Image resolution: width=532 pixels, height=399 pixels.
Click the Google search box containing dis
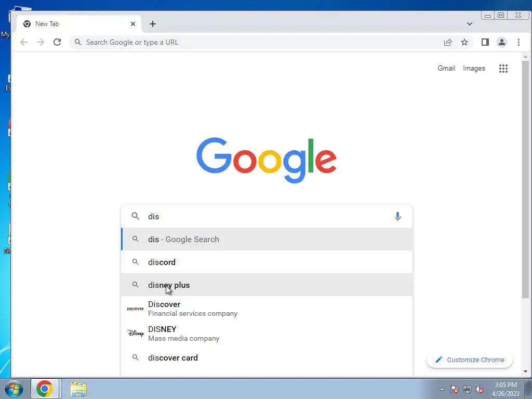click(267, 216)
